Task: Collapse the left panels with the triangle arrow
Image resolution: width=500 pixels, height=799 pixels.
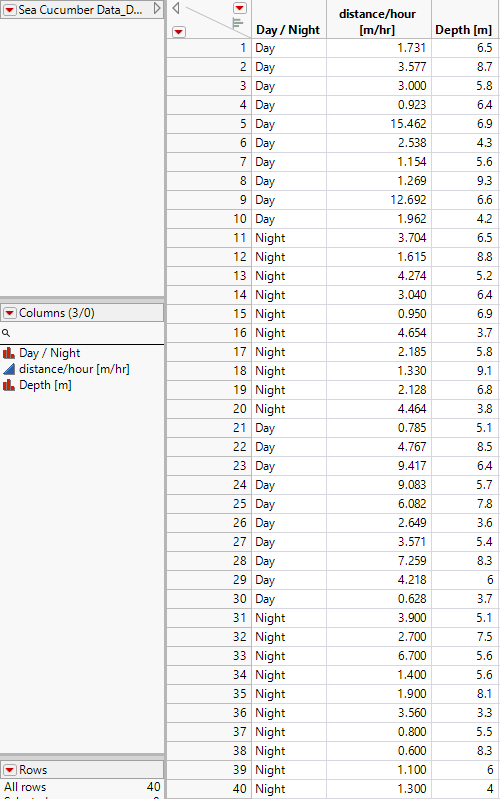Action: coord(176,8)
